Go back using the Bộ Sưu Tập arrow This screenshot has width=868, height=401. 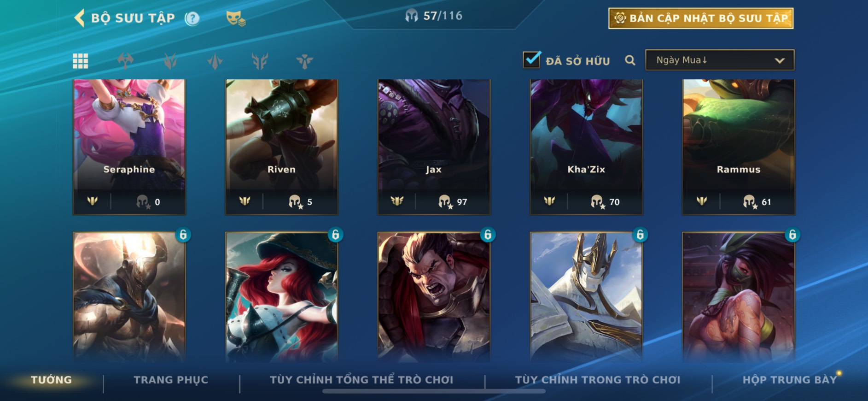tap(80, 18)
